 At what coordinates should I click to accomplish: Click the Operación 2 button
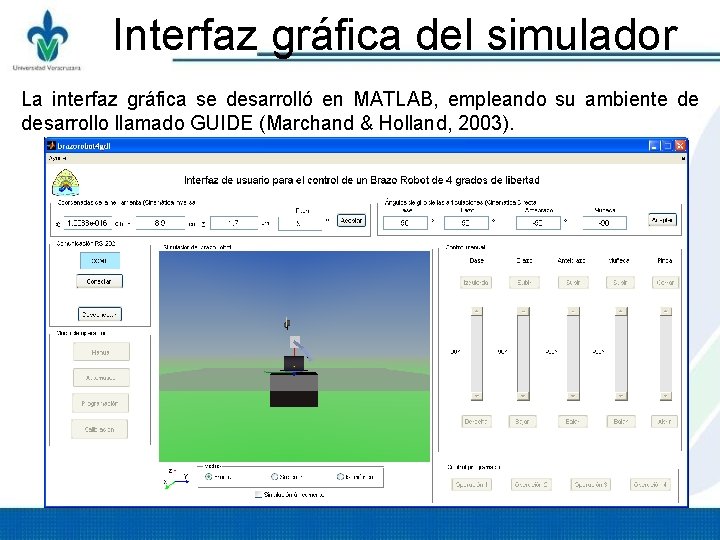(x=531, y=484)
